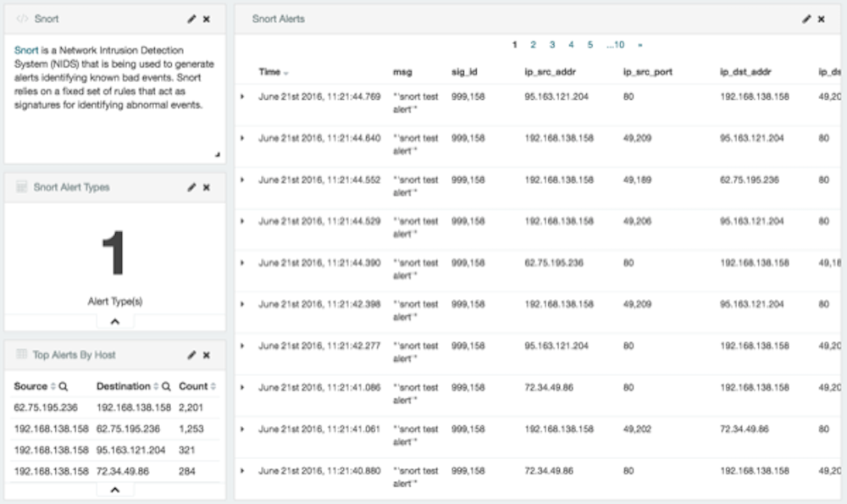Remove the Snort Alerts table panel
The image size is (847, 504).
tap(821, 19)
